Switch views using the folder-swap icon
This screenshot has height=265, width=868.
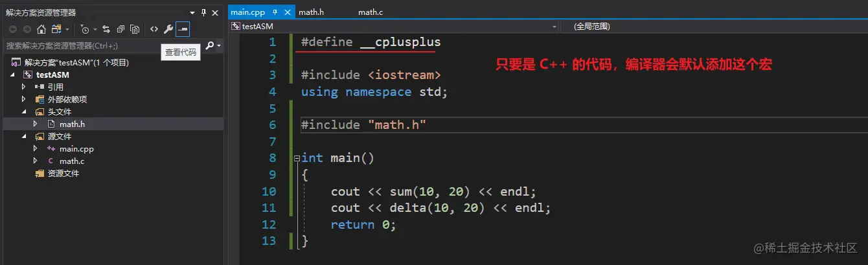pyautogui.click(x=56, y=29)
